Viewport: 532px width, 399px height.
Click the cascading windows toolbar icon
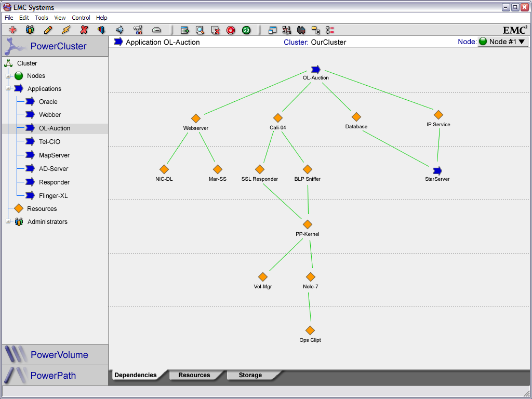272,30
